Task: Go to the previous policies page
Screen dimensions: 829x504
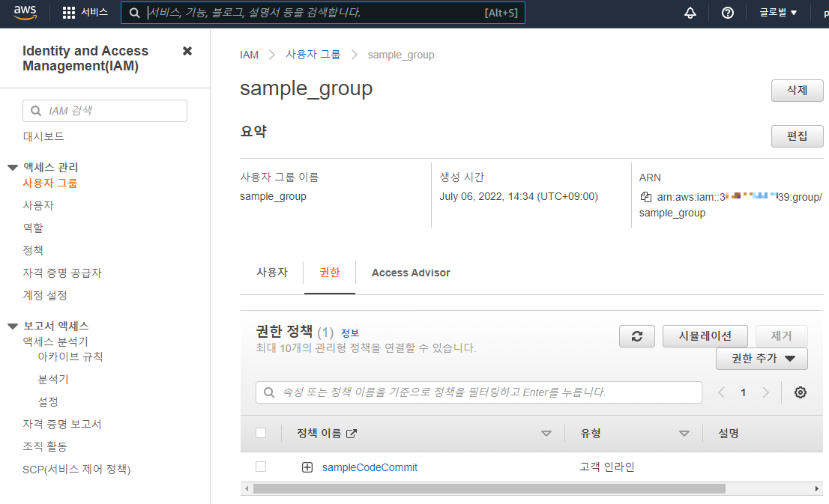Action: click(721, 392)
